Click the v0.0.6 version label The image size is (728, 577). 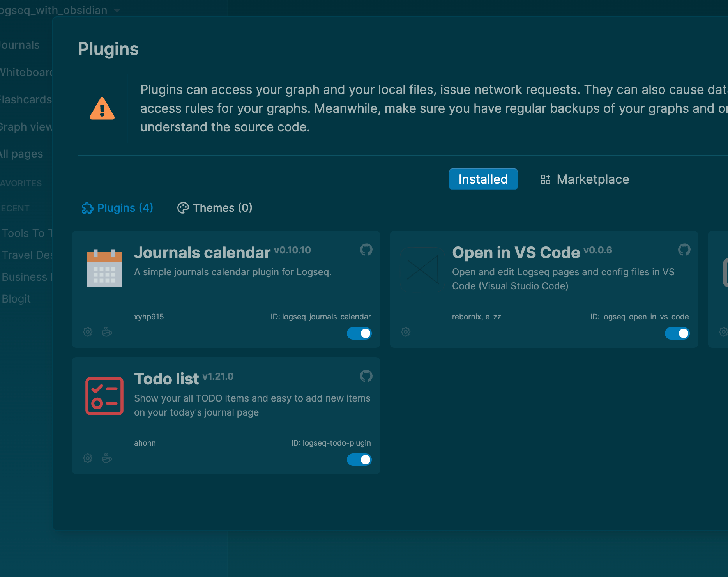click(598, 250)
